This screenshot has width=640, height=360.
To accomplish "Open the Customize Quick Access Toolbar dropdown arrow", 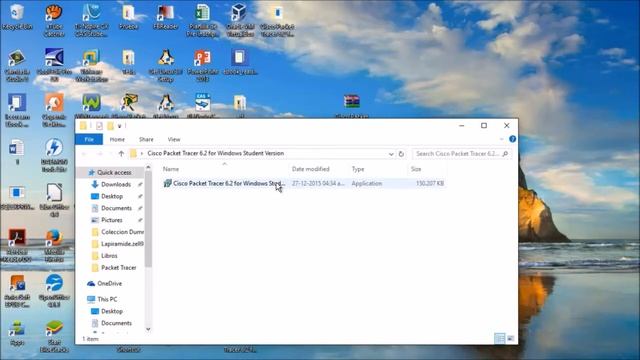I will point(120,126).
